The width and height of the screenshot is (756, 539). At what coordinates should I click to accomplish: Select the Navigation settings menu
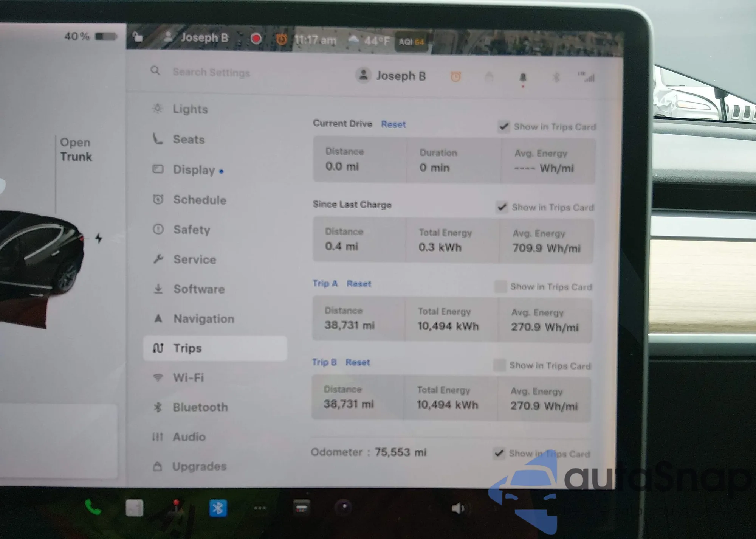203,319
